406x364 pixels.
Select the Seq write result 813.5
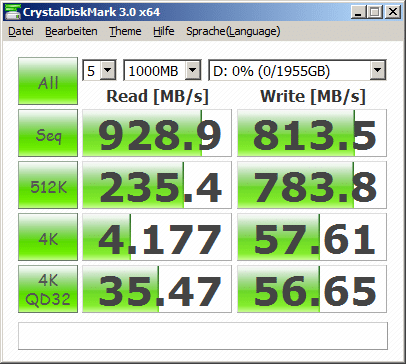312,133
